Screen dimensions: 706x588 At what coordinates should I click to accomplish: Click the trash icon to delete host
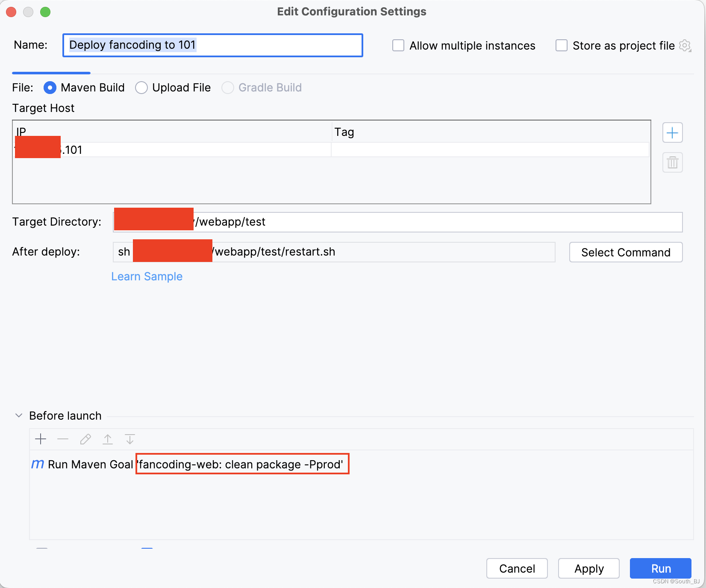coord(672,162)
